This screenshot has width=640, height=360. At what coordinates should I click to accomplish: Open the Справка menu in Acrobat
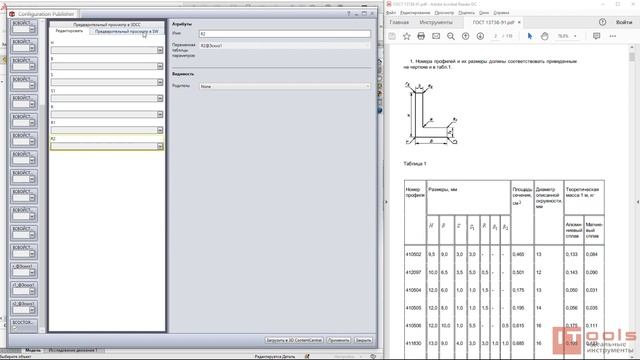pos(501,13)
